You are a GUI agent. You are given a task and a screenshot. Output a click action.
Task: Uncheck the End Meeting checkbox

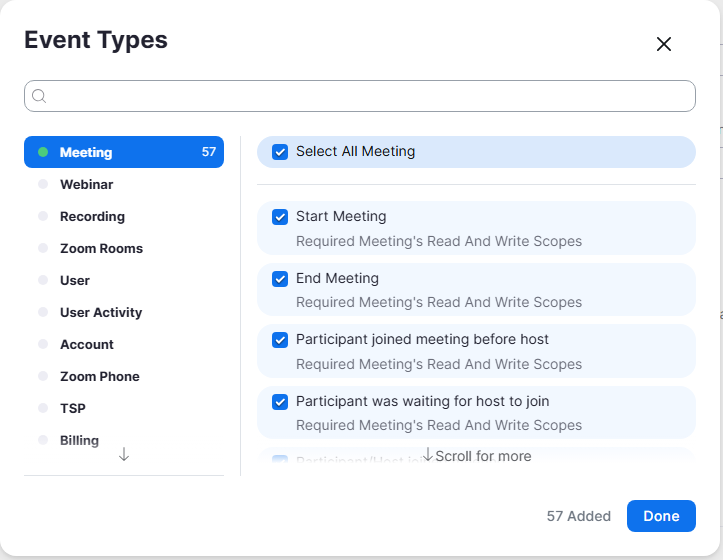coord(280,279)
